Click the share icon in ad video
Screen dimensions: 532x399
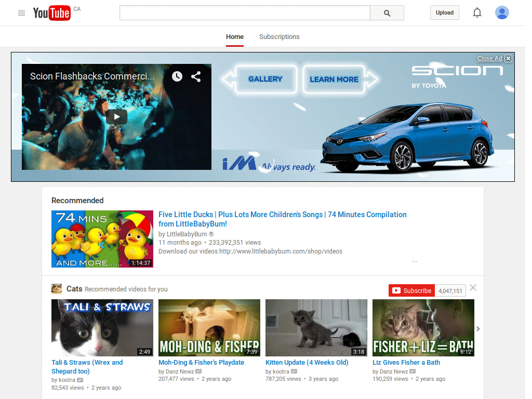pyautogui.click(x=196, y=76)
